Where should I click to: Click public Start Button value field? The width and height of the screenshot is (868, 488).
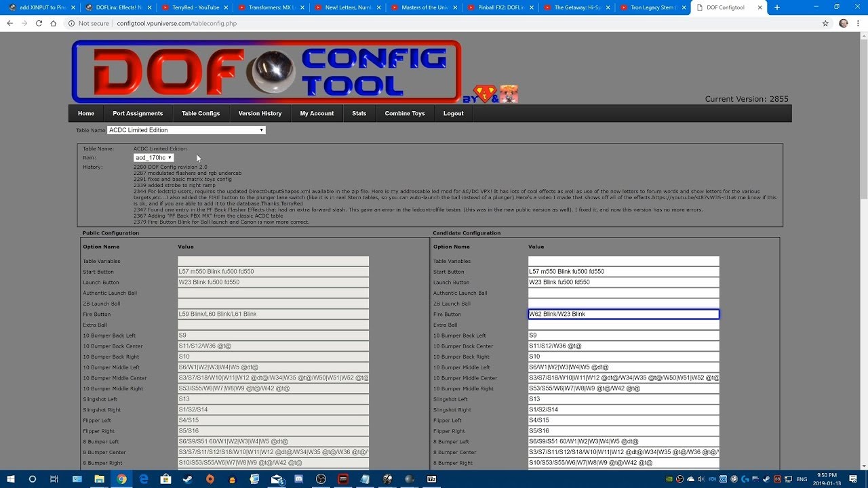pyautogui.click(x=273, y=272)
